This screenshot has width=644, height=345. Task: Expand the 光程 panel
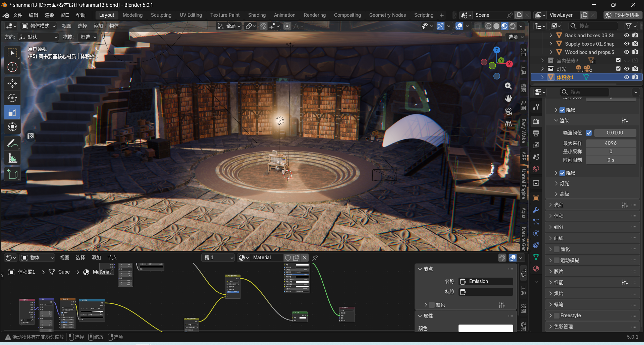(558, 205)
